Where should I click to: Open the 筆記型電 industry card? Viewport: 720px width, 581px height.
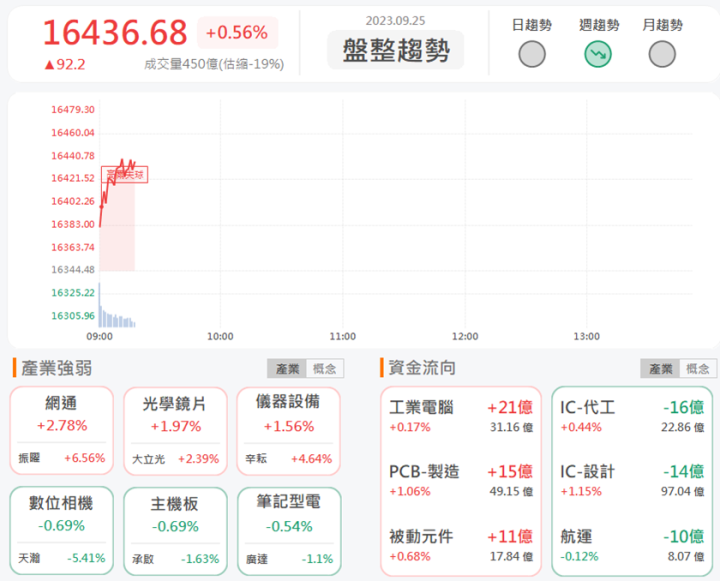(x=289, y=531)
